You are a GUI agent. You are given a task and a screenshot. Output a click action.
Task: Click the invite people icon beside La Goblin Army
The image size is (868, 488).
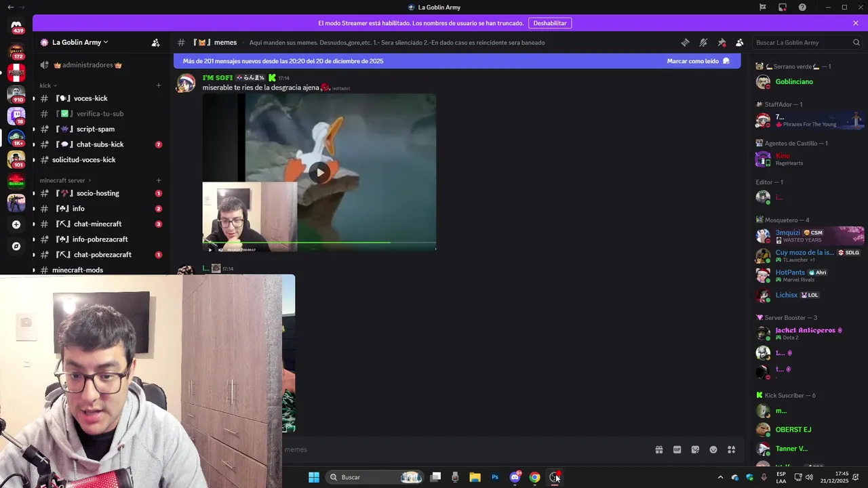coord(155,42)
